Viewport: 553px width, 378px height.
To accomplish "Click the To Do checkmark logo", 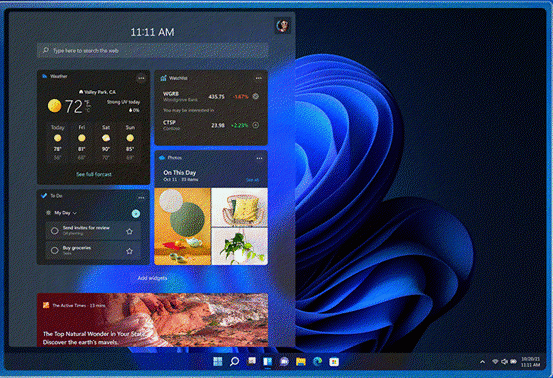I will click(x=44, y=195).
